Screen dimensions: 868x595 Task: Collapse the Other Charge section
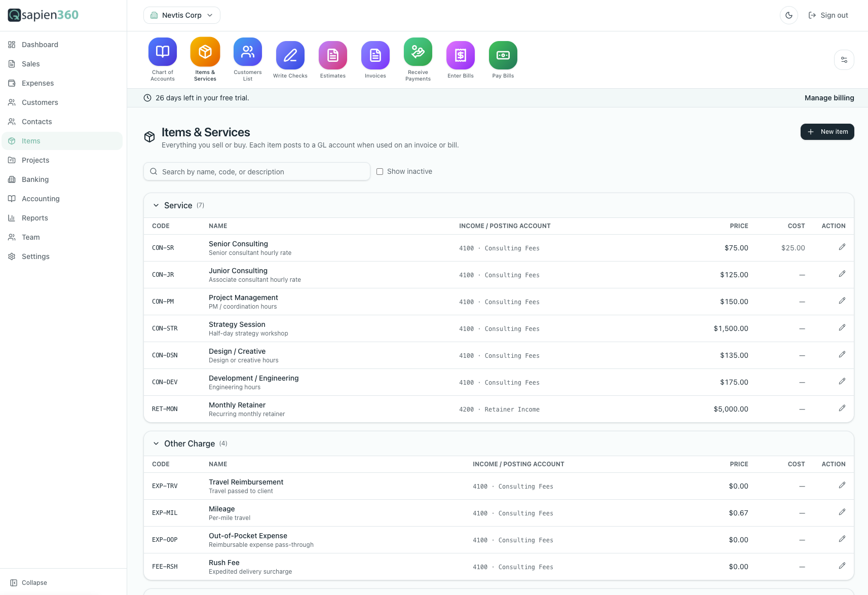[x=156, y=443]
